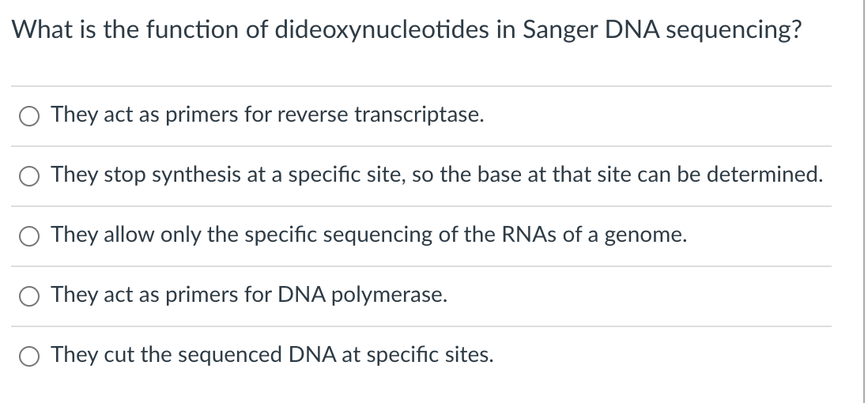This screenshot has width=868, height=403.
Task: Click the word 'polymerase.' in fourth answer
Action: (x=389, y=296)
